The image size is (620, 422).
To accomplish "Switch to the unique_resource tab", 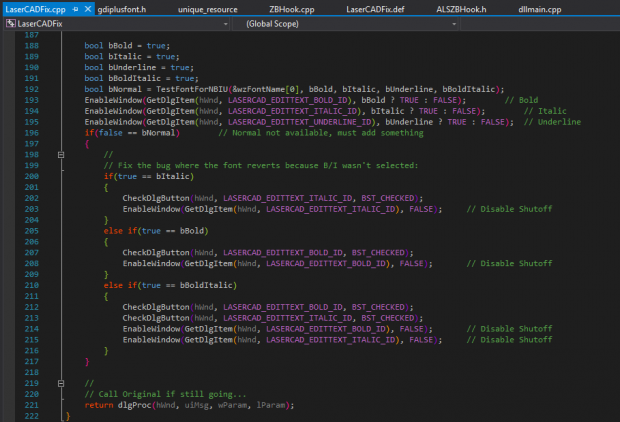I will (208, 9).
